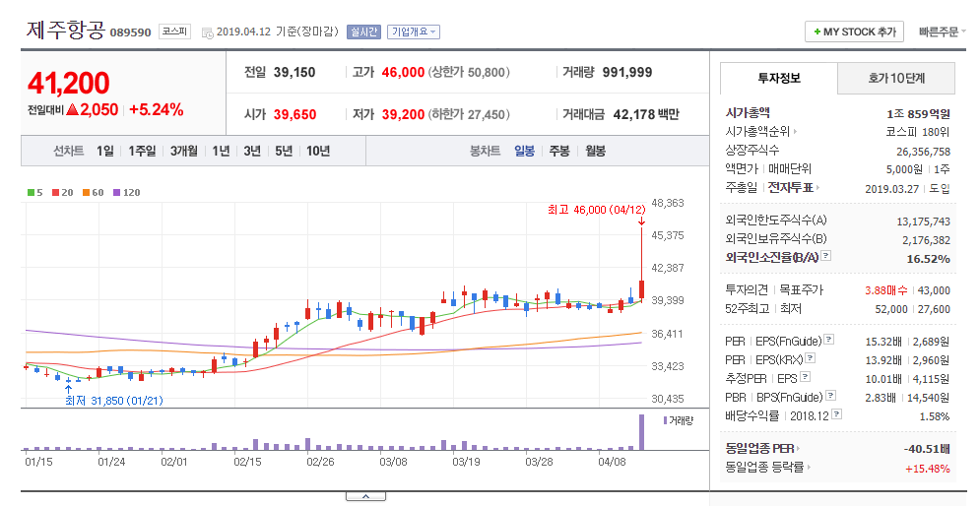Open the 시가총액순위 link
The image size is (980, 506).
pos(760,132)
